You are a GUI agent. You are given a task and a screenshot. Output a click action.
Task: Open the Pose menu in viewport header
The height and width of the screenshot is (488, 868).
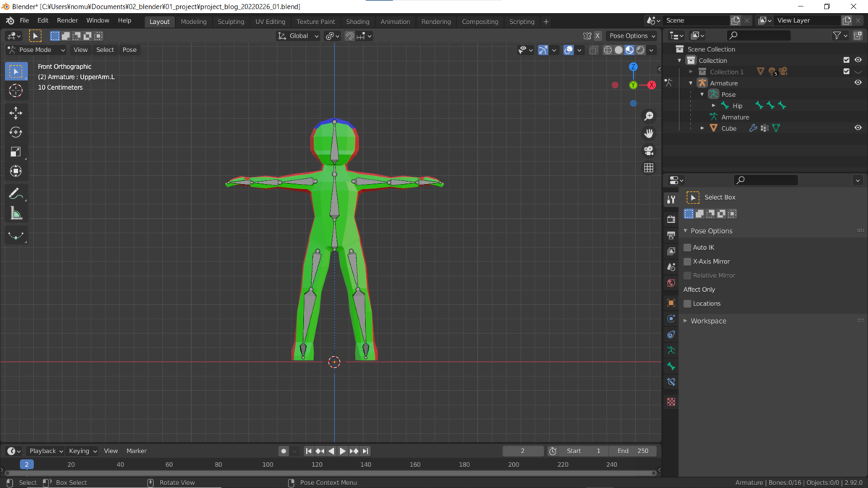(129, 50)
